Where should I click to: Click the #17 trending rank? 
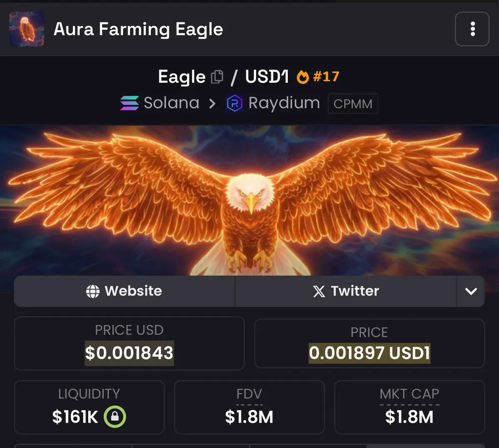(x=326, y=76)
